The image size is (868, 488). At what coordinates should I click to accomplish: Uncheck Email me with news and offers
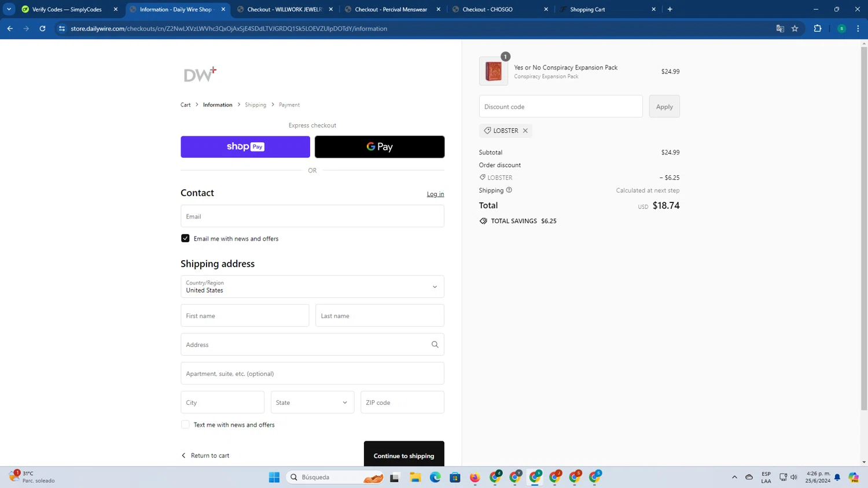click(x=185, y=238)
